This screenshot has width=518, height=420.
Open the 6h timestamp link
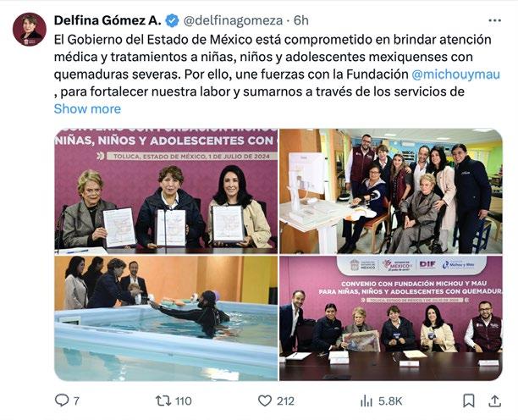(x=301, y=20)
